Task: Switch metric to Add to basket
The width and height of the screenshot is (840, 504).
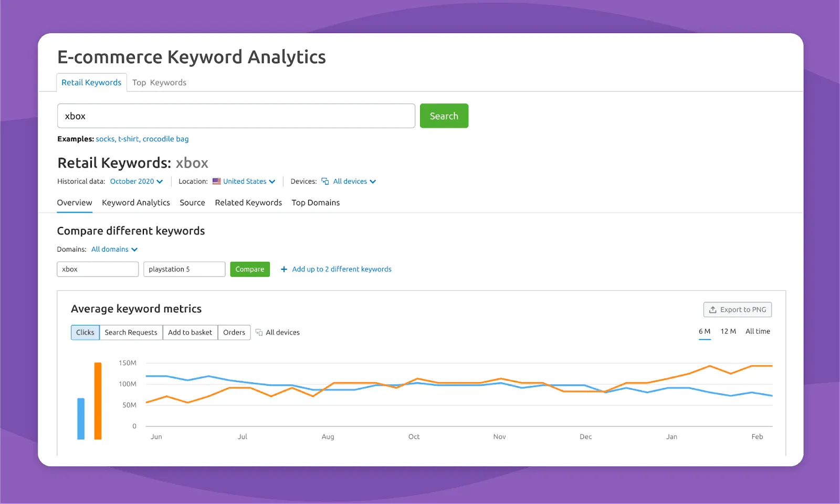Action: point(190,332)
